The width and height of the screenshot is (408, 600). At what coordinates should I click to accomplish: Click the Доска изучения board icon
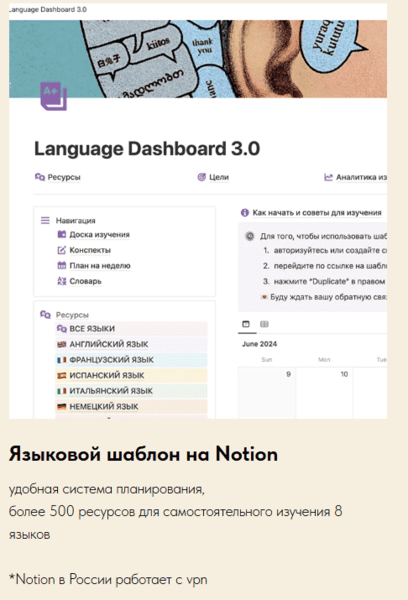pos(62,234)
